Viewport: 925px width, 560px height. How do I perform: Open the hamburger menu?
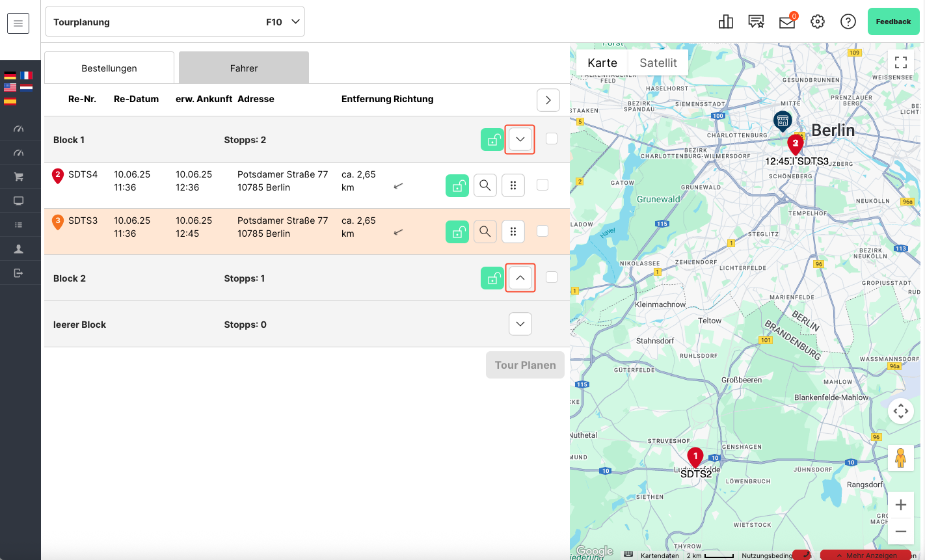pos(18,23)
